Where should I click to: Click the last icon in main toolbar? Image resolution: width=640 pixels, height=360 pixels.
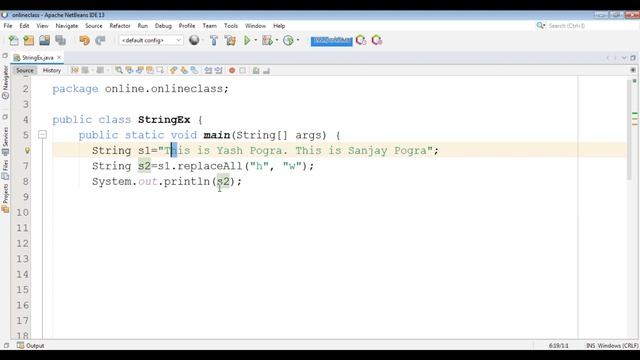pyautogui.click(x=377, y=40)
